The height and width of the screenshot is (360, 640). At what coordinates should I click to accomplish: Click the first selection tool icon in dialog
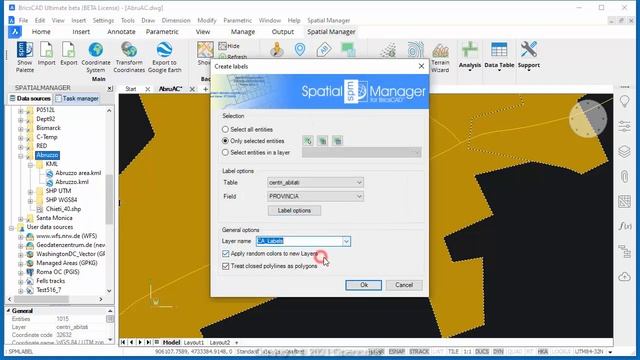pyautogui.click(x=308, y=141)
